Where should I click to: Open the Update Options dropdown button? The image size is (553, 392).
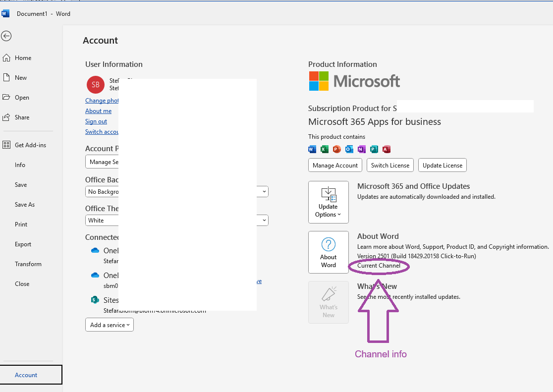(329, 202)
